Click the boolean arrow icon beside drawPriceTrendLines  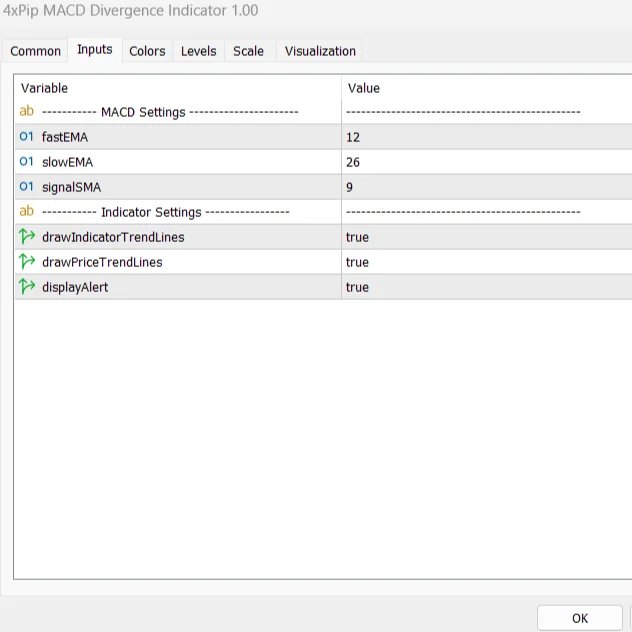tap(27, 262)
